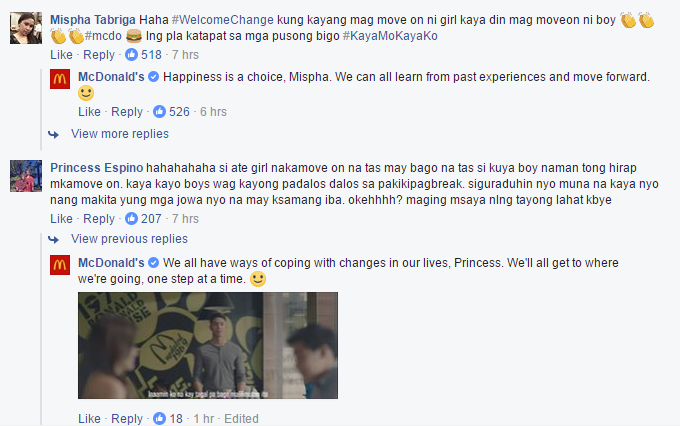Image resolution: width=680 pixels, height=426 pixels.
Task: Like McDonald's 'Happiness is a choice' reply
Action: [x=89, y=111]
